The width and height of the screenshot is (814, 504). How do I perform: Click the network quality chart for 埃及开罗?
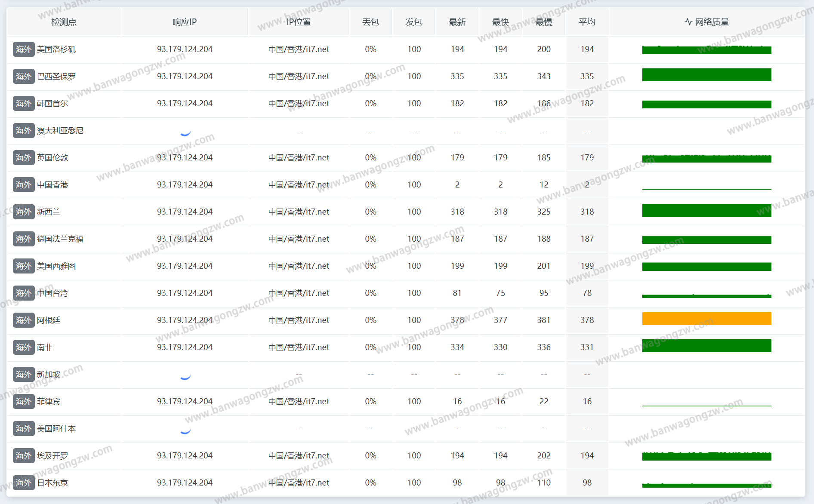(x=706, y=456)
